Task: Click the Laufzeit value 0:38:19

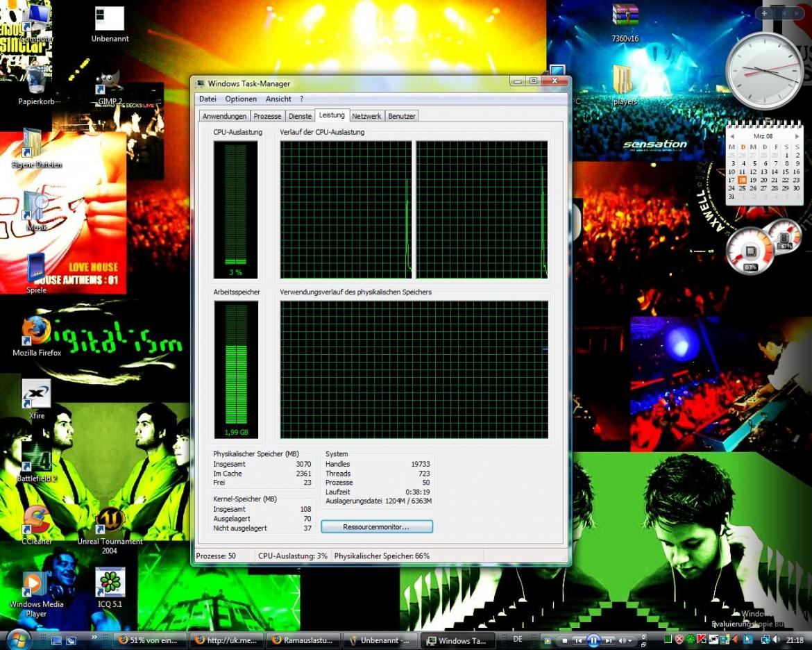Action: click(418, 492)
